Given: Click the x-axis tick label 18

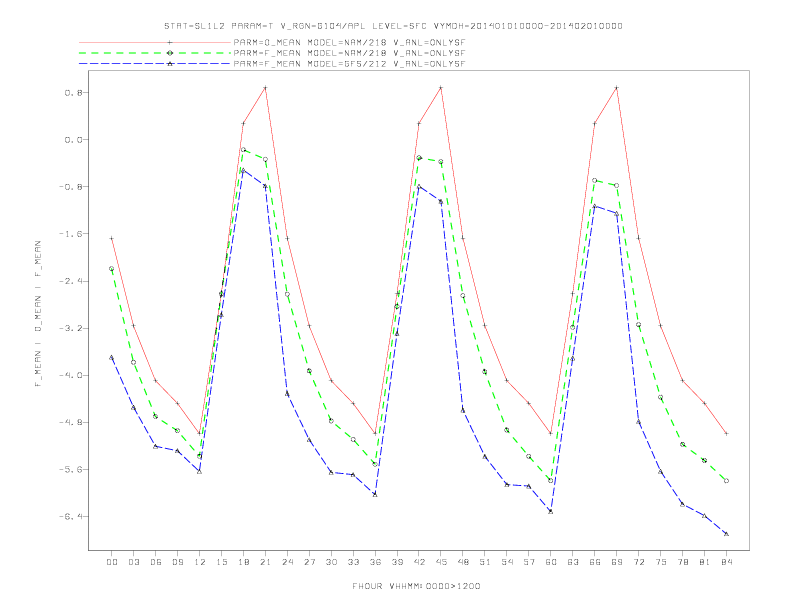Looking at the screenshot, I should point(243,562).
